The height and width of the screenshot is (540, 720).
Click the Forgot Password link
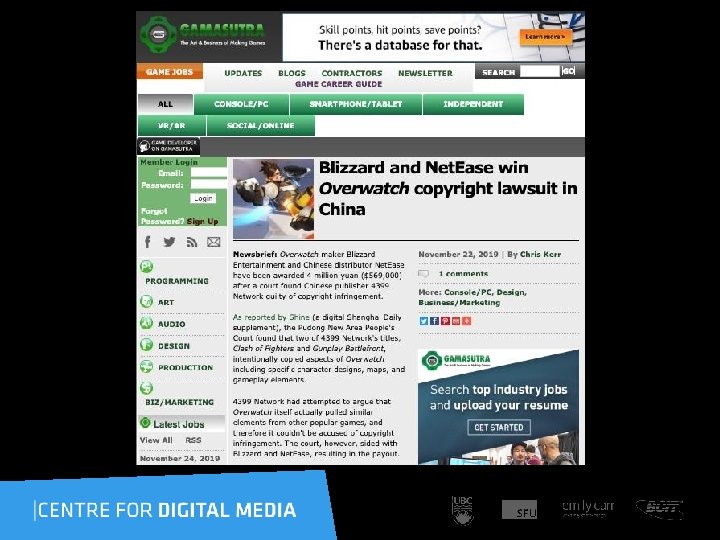point(162,216)
